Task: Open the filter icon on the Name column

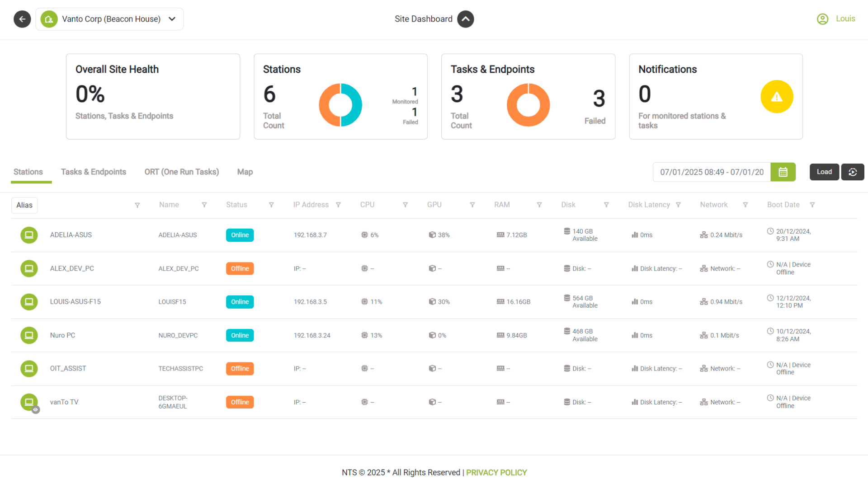Action: [204, 205]
